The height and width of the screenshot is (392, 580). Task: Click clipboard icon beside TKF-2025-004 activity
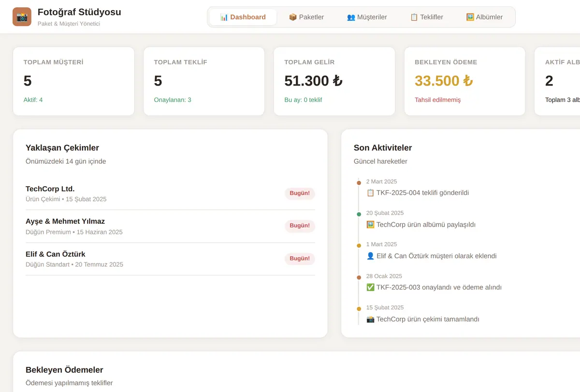coord(370,193)
